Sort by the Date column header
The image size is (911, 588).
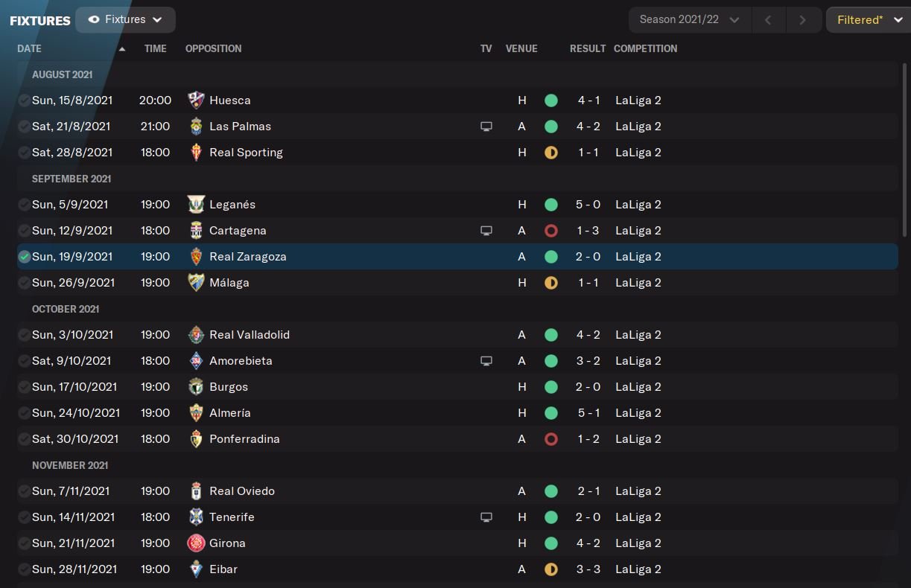pos(30,48)
